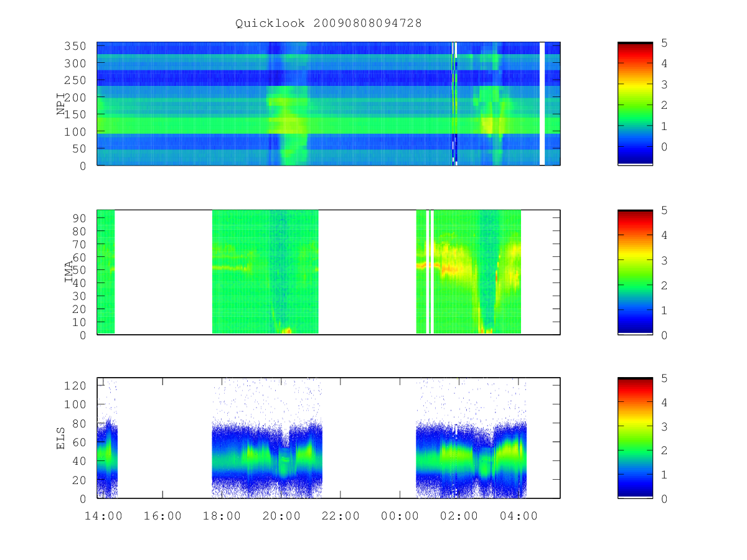Click the IMA panel color bar
This screenshot has width=747, height=560.
pos(635,272)
